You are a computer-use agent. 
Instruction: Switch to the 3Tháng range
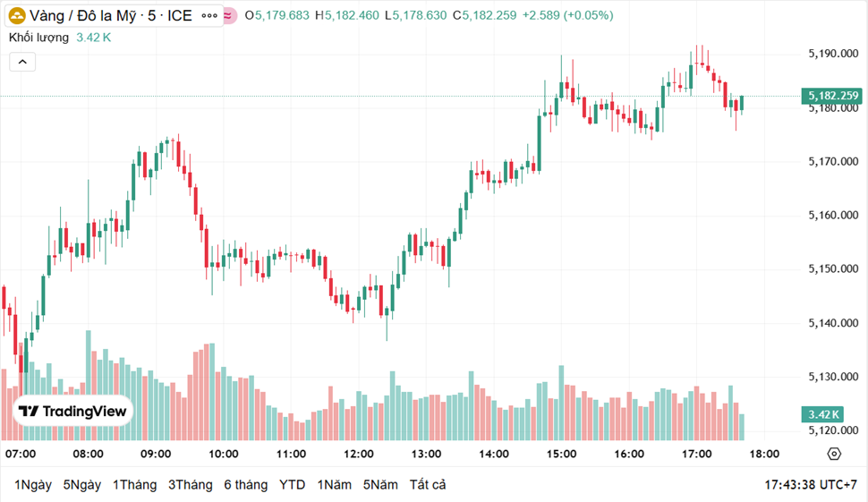coord(190,484)
